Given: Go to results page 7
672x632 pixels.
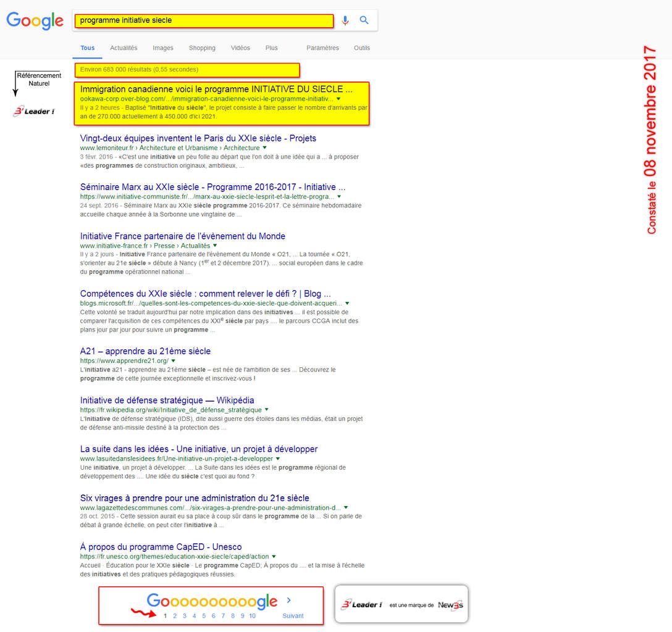Looking at the screenshot, I should tap(223, 616).
